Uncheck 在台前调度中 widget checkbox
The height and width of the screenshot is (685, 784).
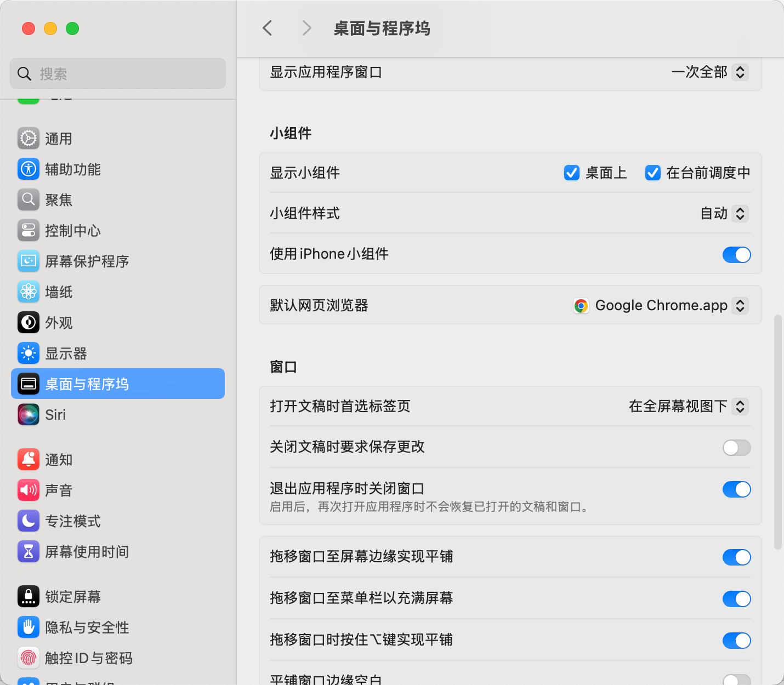pyautogui.click(x=653, y=173)
